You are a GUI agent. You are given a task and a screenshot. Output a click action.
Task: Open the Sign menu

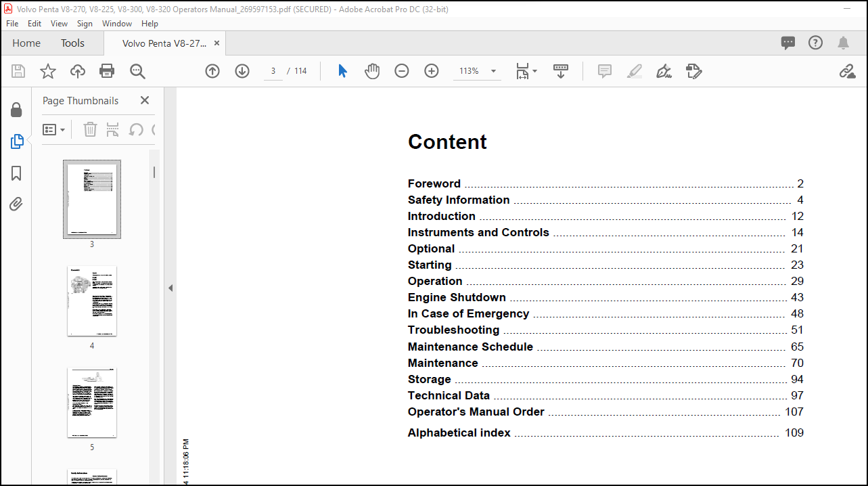pyautogui.click(x=85, y=23)
